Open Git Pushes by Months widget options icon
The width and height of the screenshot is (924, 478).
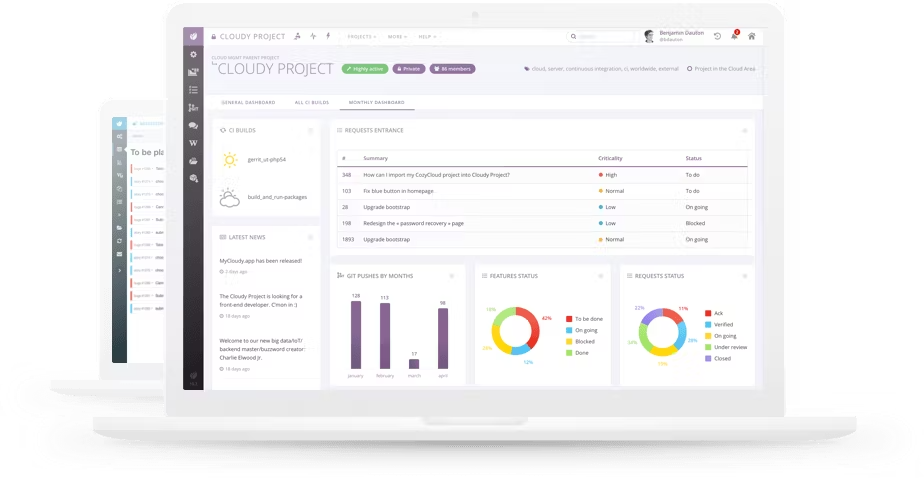tap(452, 276)
